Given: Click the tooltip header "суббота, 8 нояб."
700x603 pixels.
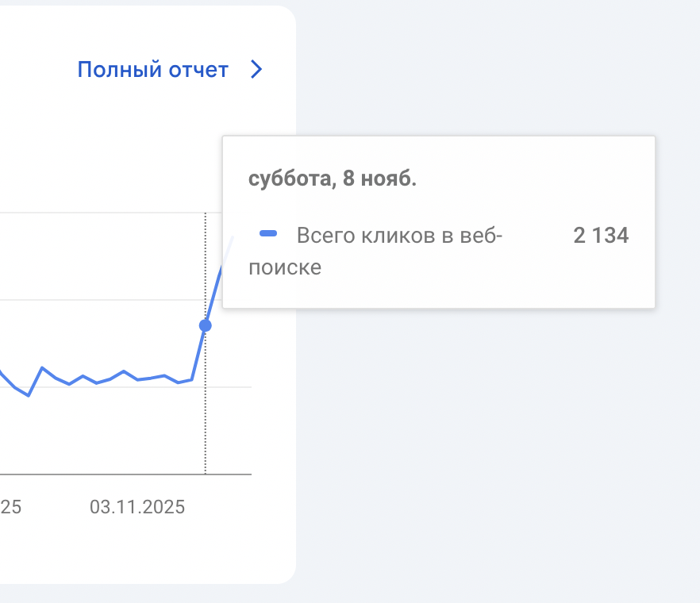Looking at the screenshot, I should tap(333, 179).
